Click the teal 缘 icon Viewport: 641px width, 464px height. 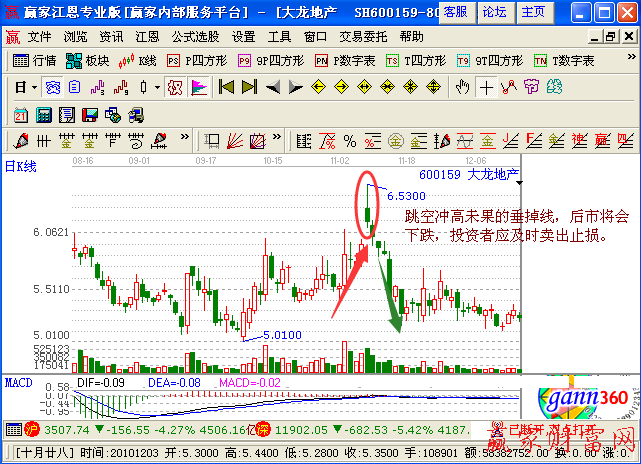coord(554,87)
